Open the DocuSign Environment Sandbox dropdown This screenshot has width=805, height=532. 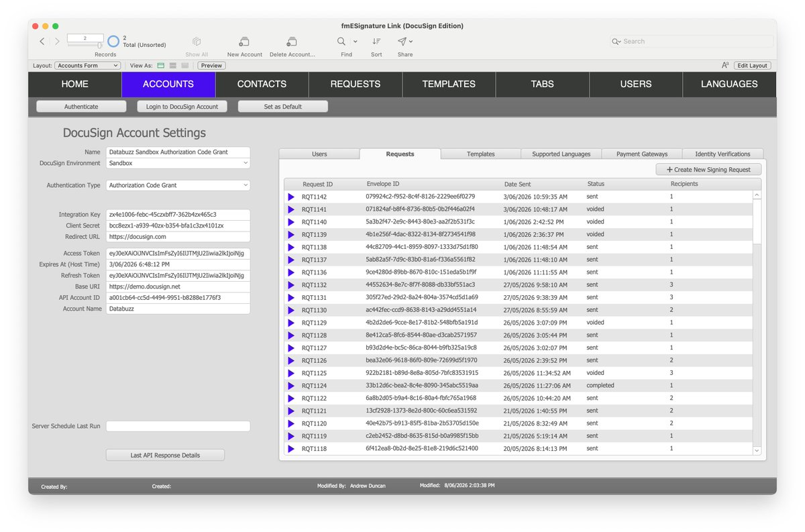[178, 163]
